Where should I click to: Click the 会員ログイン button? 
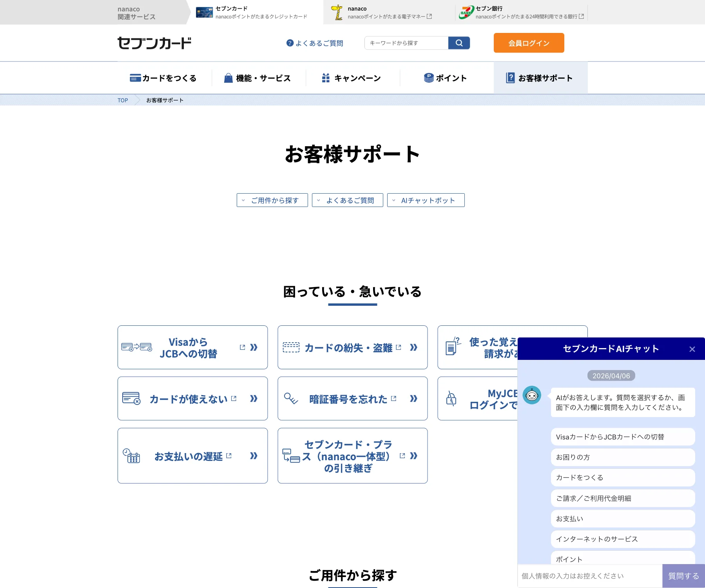[529, 43]
